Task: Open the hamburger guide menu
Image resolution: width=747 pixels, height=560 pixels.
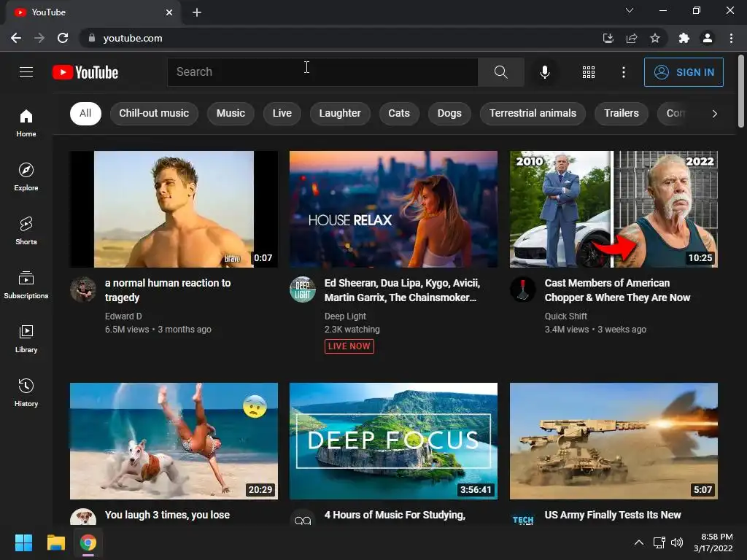Action: 26,72
